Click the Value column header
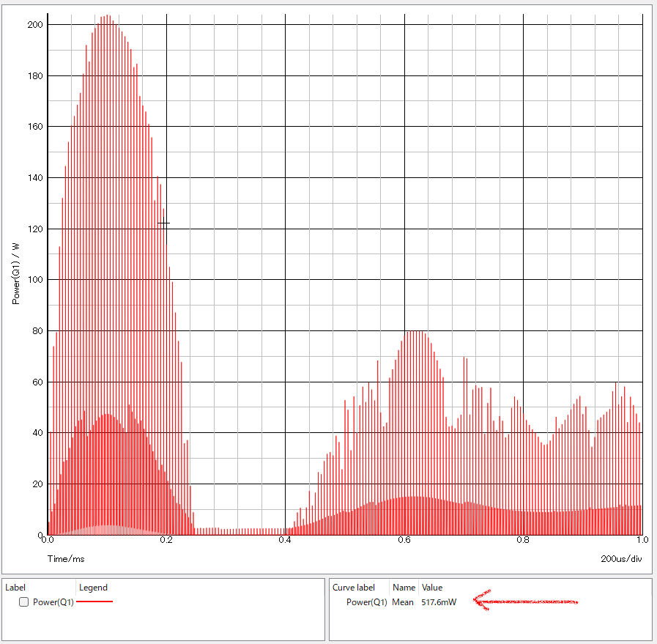This screenshot has width=657, height=644. 431,588
